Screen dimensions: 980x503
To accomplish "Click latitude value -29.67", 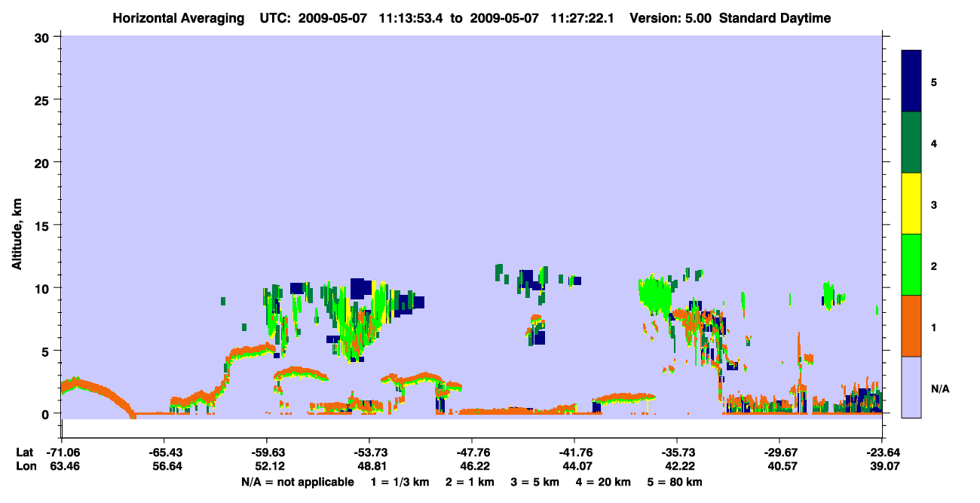I will 779,452.
